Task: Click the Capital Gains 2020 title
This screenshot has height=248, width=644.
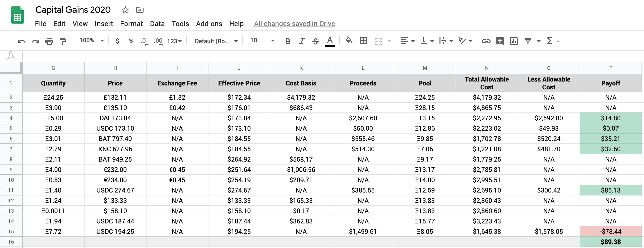Action: (73, 10)
